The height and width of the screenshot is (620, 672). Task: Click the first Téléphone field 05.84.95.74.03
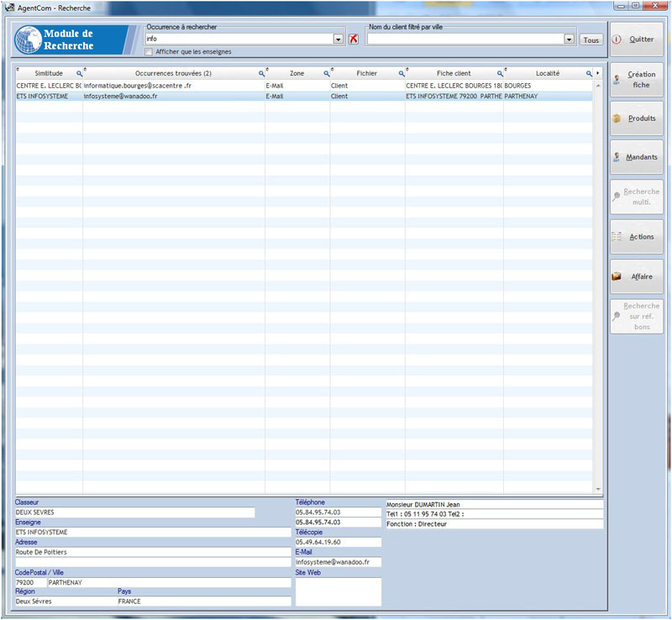[x=339, y=512]
